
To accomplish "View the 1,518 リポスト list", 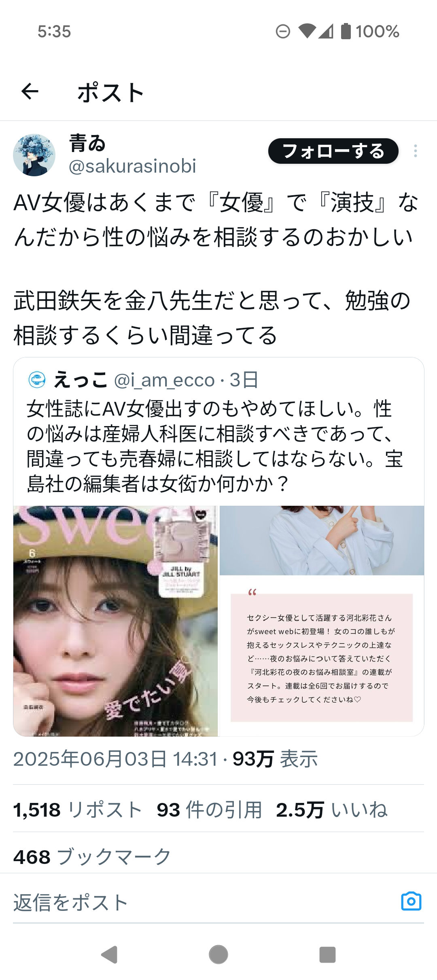I will (x=78, y=810).
